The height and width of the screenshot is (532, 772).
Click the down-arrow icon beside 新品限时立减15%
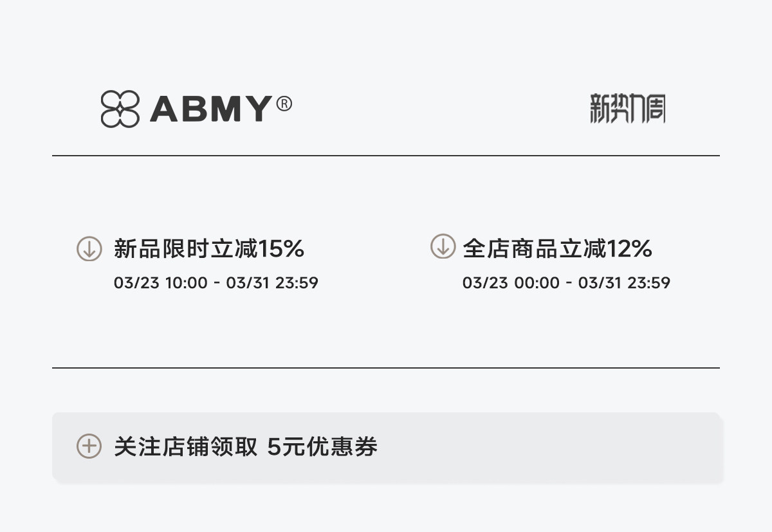pos(89,248)
